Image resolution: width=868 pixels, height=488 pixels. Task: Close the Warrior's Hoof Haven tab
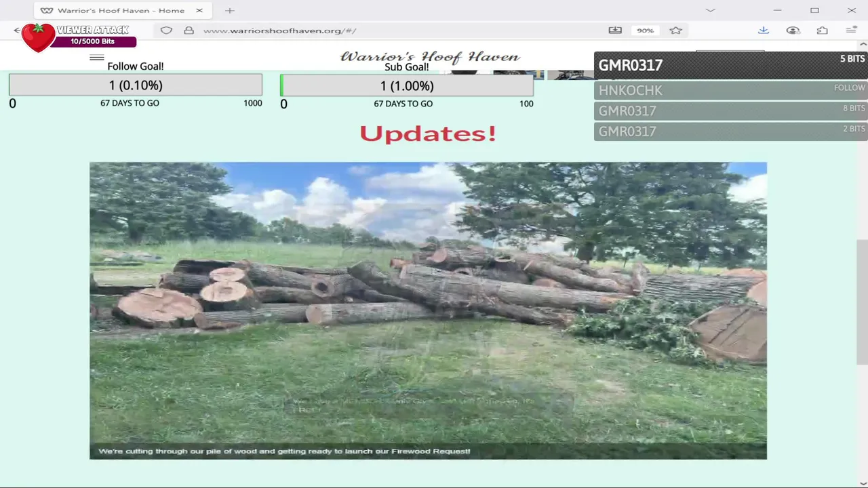click(x=199, y=10)
